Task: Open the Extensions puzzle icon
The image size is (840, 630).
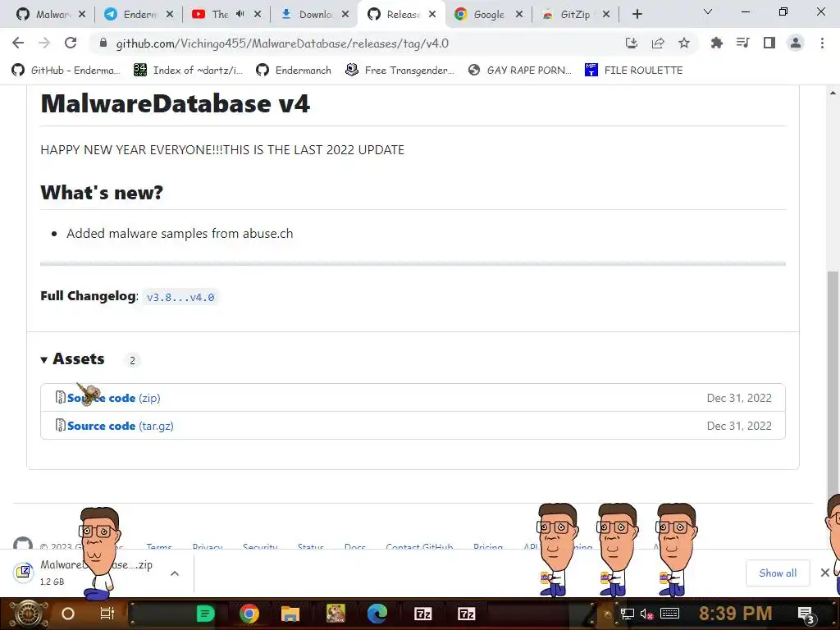Action: coord(716,43)
